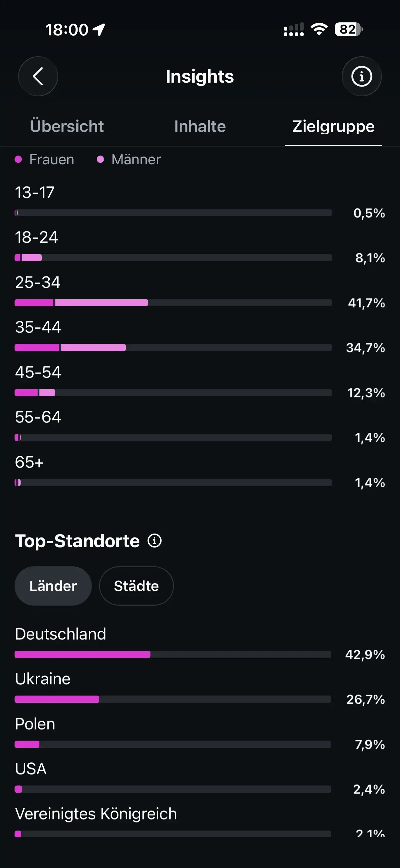The height and width of the screenshot is (868, 400).
Task: Tap info icon beside Top-Standorte
Action: [x=155, y=541]
